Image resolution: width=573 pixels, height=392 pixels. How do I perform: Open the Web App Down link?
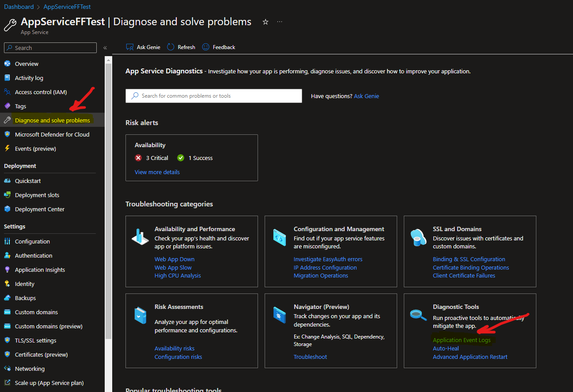(175, 259)
